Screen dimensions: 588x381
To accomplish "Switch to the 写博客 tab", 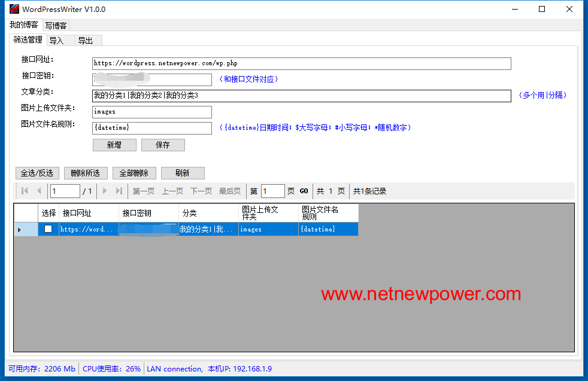I will [x=56, y=26].
